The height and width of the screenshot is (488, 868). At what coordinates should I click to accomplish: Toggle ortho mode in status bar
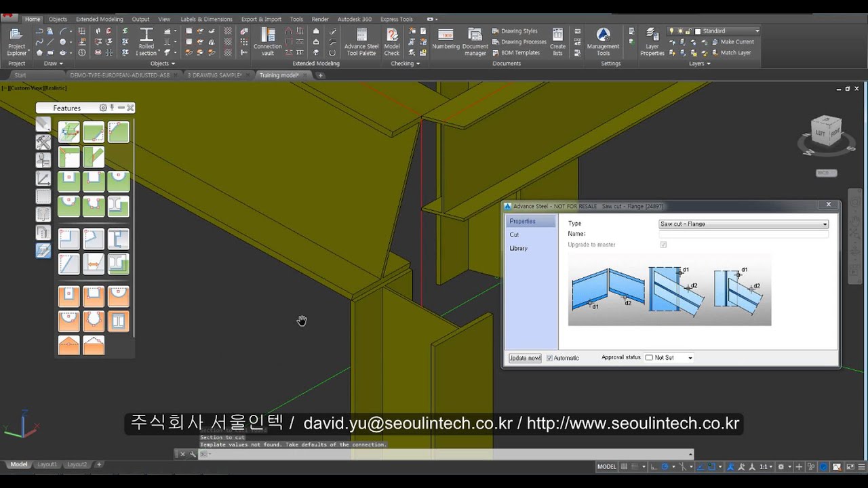point(654,466)
